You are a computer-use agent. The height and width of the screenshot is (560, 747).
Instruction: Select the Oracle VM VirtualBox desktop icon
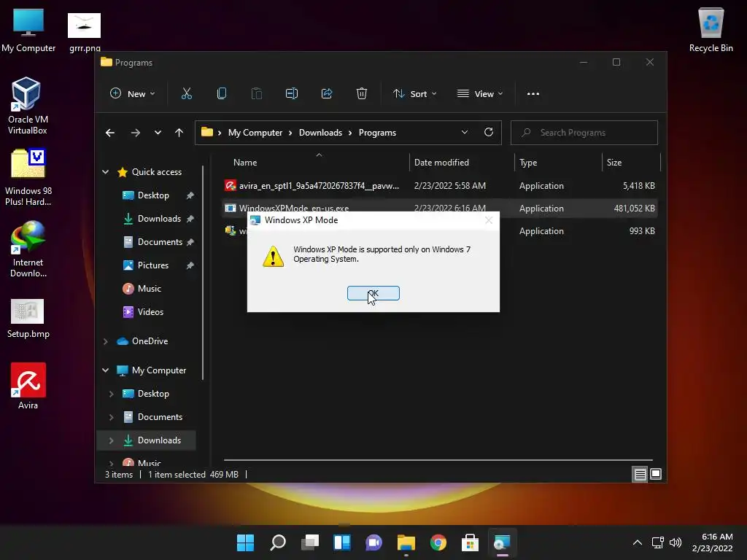click(x=27, y=106)
